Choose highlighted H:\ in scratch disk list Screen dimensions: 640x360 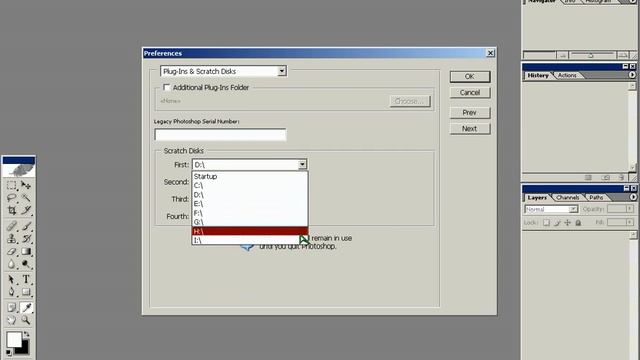point(250,231)
